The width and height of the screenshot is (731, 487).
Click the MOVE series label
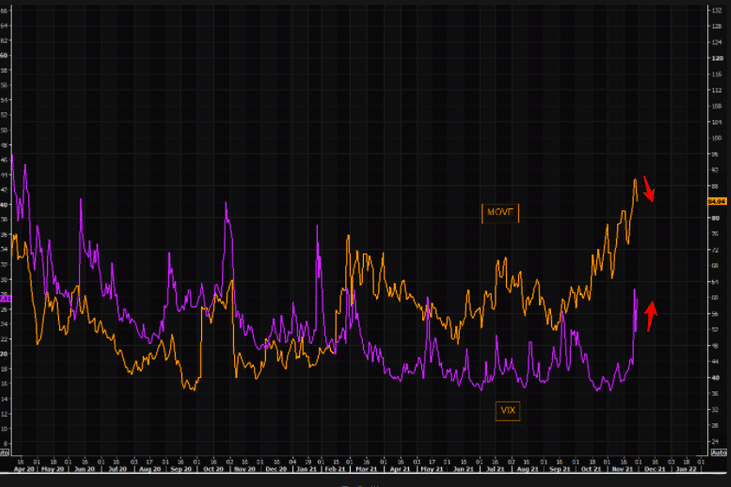500,212
